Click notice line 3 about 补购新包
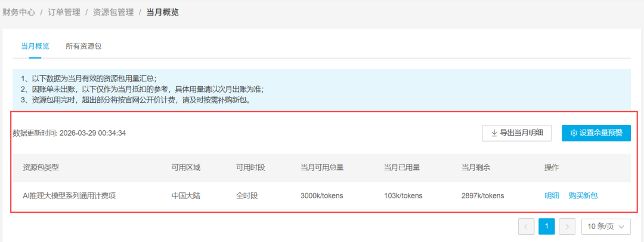644x242 pixels. (x=136, y=100)
